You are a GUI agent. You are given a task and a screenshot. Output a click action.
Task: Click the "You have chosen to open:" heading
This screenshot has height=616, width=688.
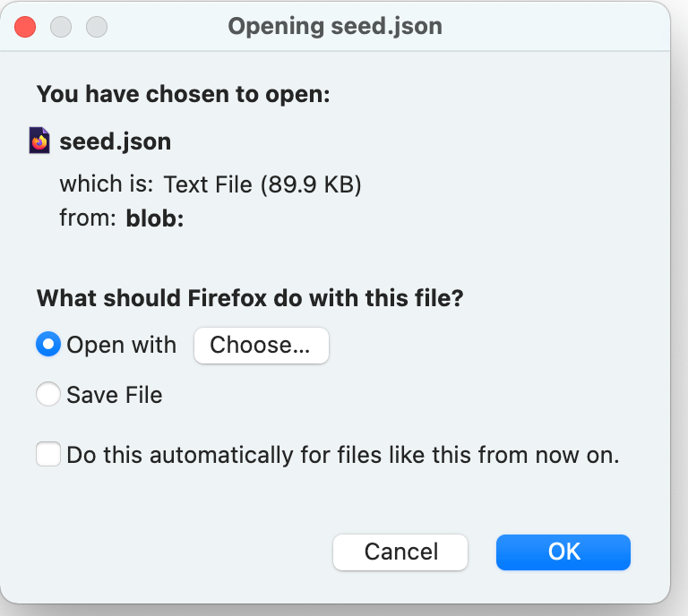click(184, 94)
